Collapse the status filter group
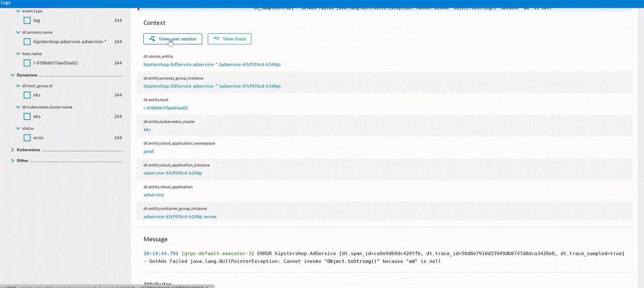 [x=18, y=128]
